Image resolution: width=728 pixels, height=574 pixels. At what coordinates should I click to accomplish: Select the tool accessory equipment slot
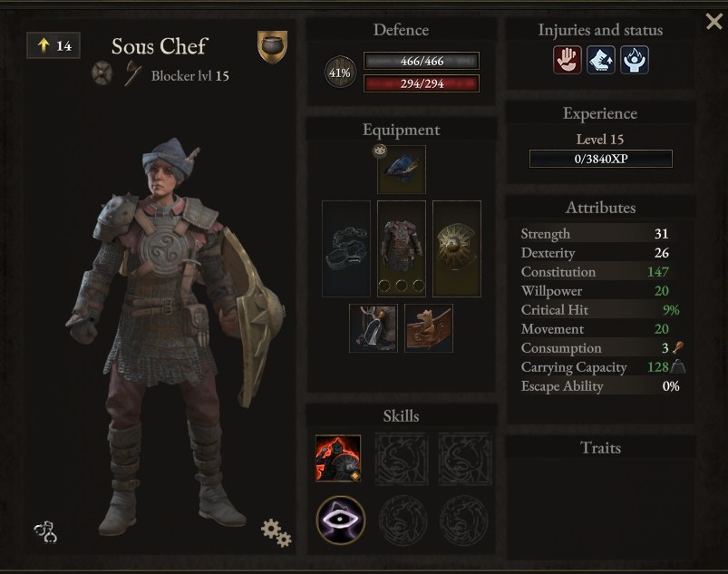[x=374, y=328]
